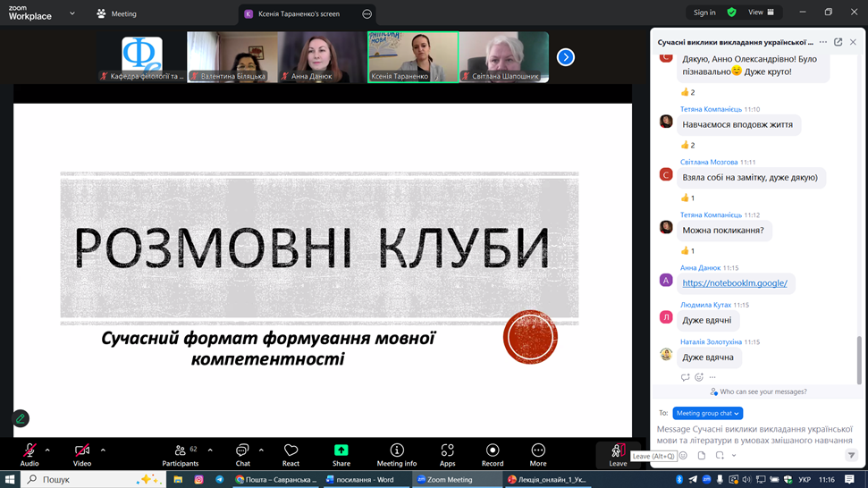868x488 pixels.
Task: Open the View layout menu
Action: pyautogui.click(x=761, y=13)
